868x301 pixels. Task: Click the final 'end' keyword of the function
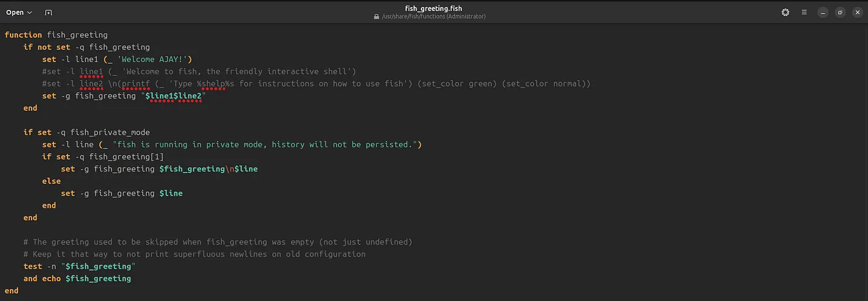tap(11, 290)
